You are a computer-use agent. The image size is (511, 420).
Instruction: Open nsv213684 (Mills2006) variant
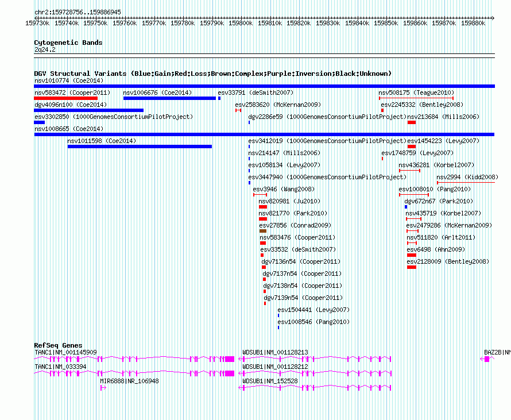point(444,117)
